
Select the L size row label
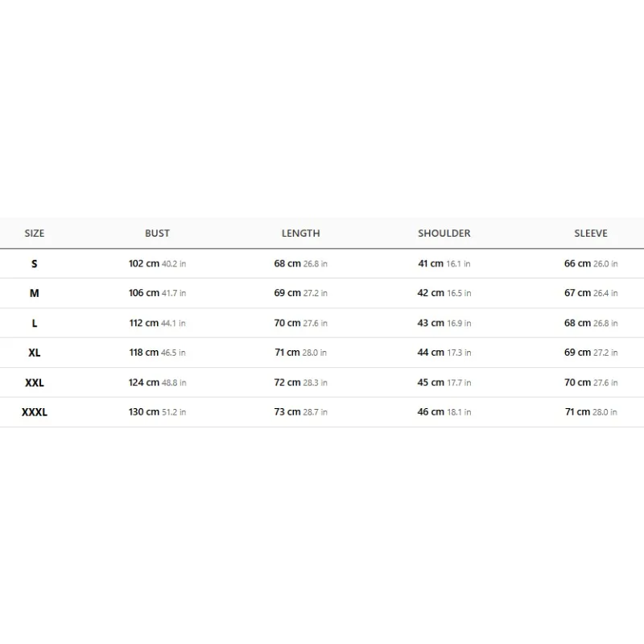(x=34, y=324)
